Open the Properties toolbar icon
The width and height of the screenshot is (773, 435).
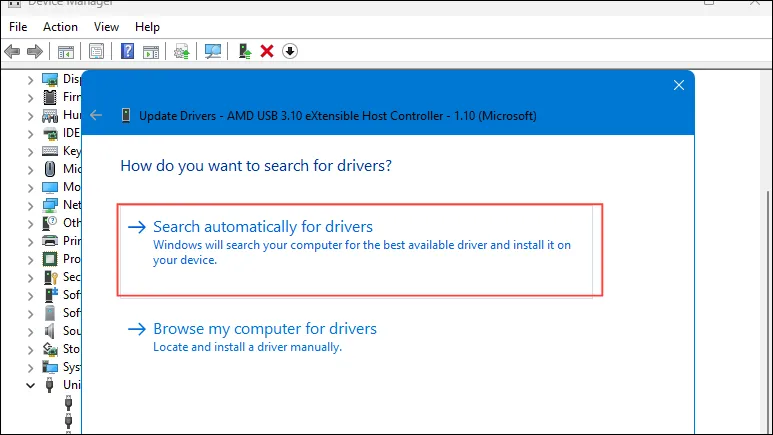97,51
